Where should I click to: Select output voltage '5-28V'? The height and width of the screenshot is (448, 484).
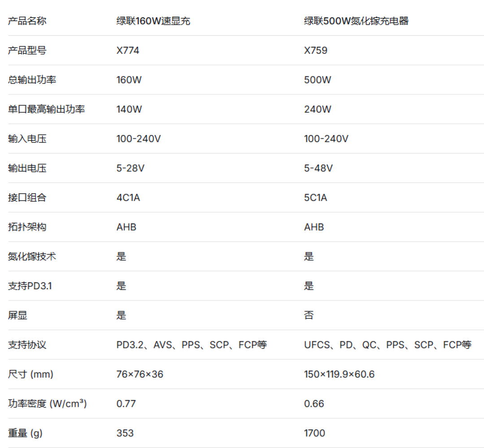130,168
